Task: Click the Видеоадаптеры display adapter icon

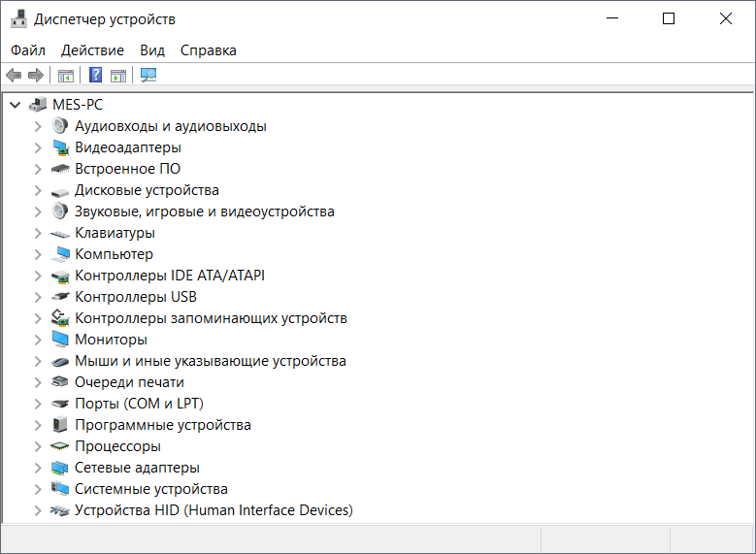Action: 60,147
